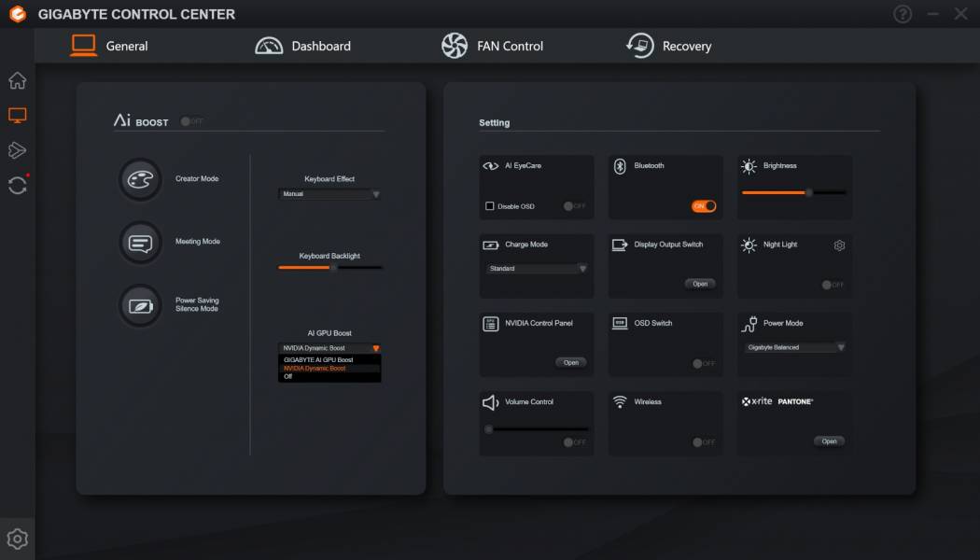Screen dimensions: 980x560
Task: Choose Off in AI GPU Boost list
Action: 329,376
